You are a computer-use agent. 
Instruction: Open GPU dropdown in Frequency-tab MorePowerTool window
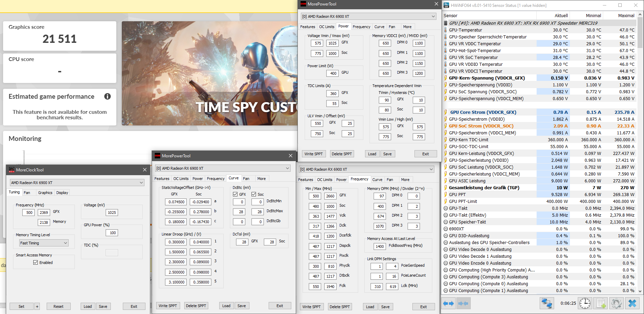pyautogui.click(x=366, y=169)
